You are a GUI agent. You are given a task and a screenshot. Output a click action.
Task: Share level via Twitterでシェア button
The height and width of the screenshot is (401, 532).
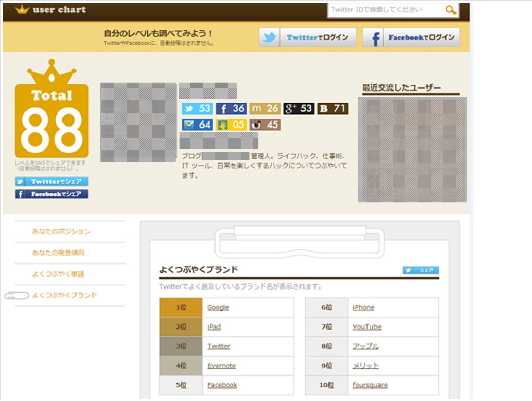point(52,181)
